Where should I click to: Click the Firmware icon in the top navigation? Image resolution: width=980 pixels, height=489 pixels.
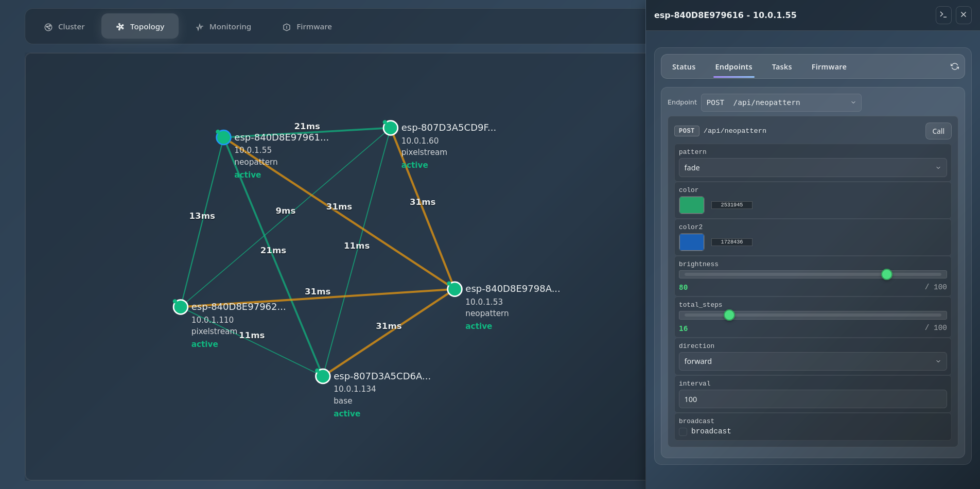286,27
